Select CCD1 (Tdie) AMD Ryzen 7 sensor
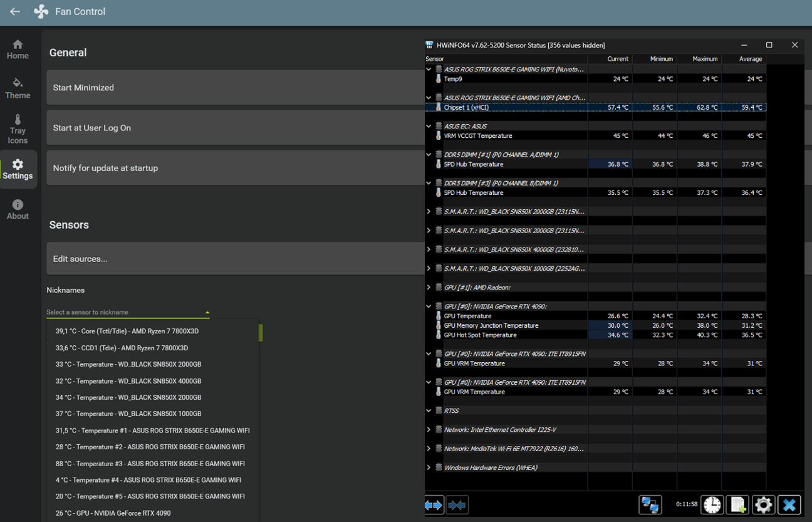This screenshot has width=812, height=522. coord(153,348)
